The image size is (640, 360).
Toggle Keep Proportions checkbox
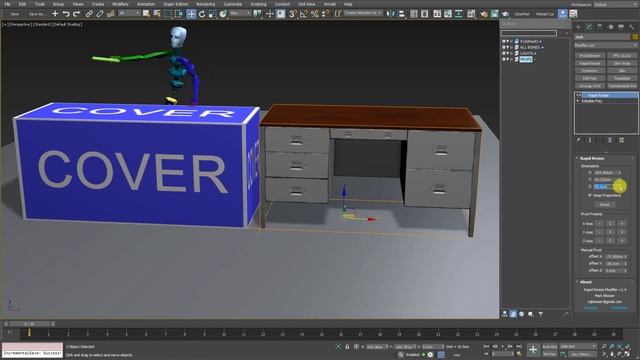click(590, 196)
